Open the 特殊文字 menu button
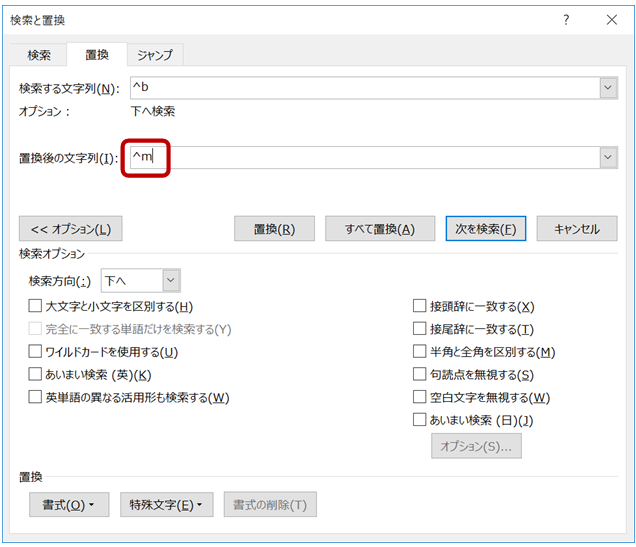 pyautogui.click(x=166, y=505)
